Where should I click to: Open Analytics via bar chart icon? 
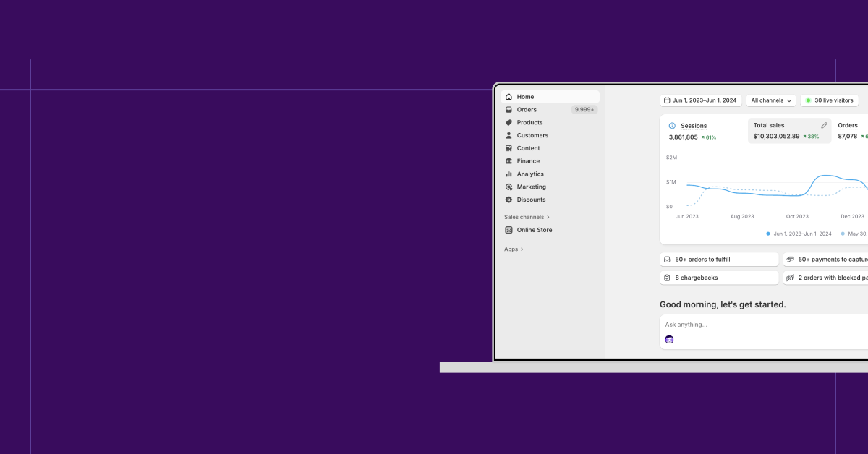pyautogui.click(x=509, y=174)
